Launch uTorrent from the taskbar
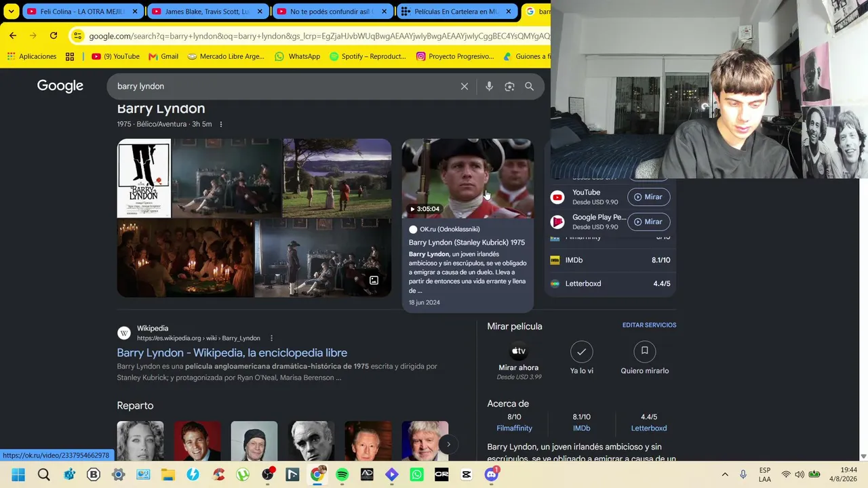 pos(242,474)
